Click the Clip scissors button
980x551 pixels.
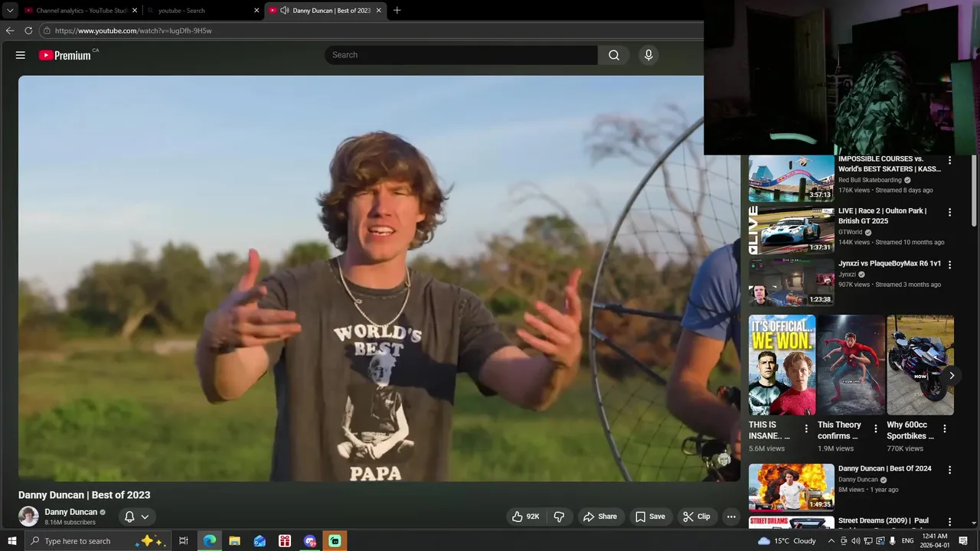(x=697, y=517)
